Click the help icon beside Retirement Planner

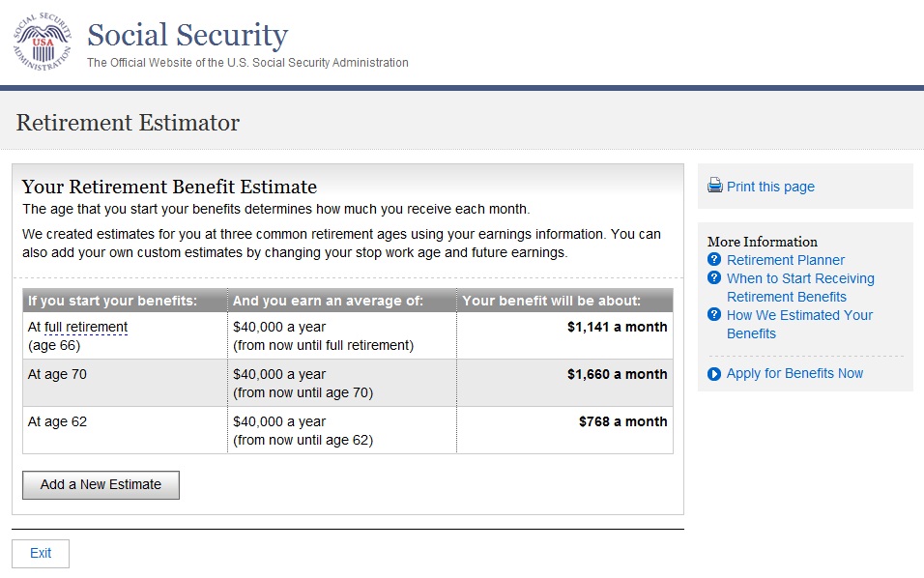pyautogui.click(x=714, y=260)
